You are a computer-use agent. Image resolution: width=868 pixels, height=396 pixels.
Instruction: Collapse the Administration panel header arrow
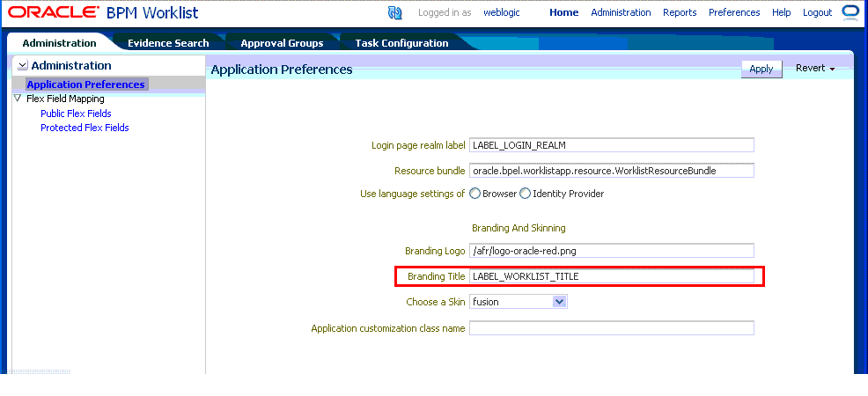pyautogui.click(x=22, y=66)
